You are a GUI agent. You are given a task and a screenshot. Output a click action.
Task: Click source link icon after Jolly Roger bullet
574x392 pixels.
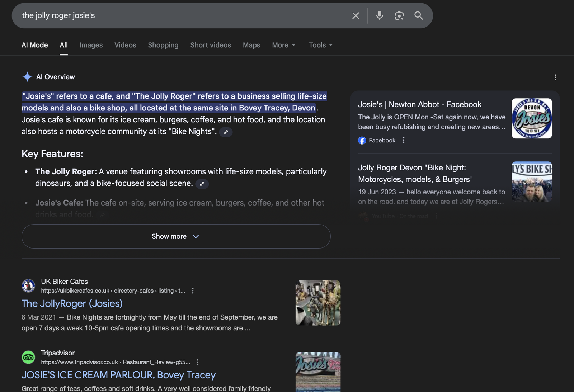click(202, 184)
